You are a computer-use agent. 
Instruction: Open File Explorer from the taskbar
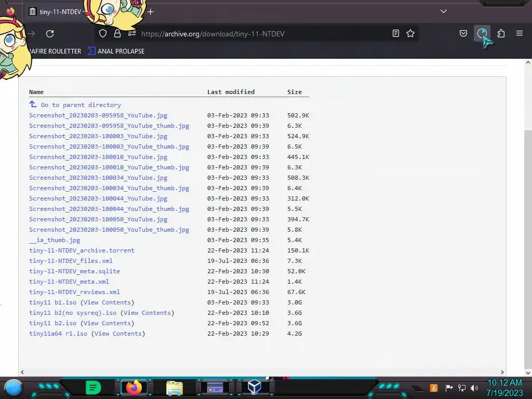(x=175, y=388)
